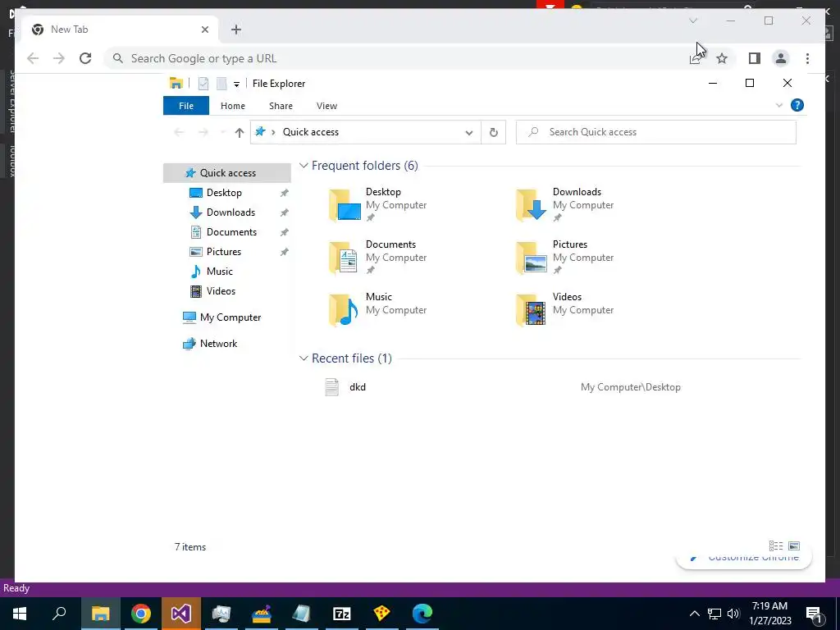
Task: Click the File Explorer Help icon
Action: coord(797,105)
